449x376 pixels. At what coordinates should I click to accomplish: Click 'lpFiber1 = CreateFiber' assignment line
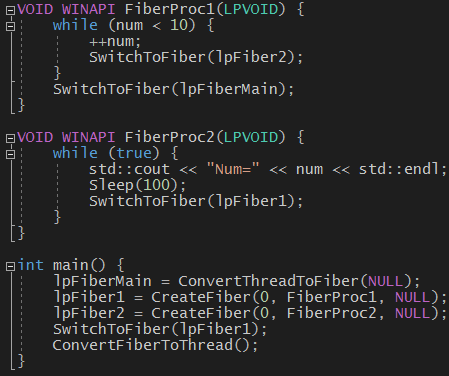[250, 297]
